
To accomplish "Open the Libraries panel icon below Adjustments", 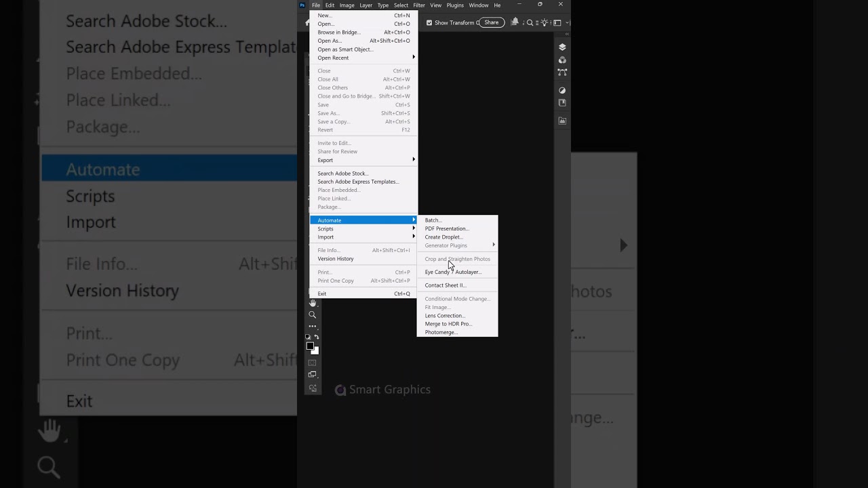I will pos(562,103).
